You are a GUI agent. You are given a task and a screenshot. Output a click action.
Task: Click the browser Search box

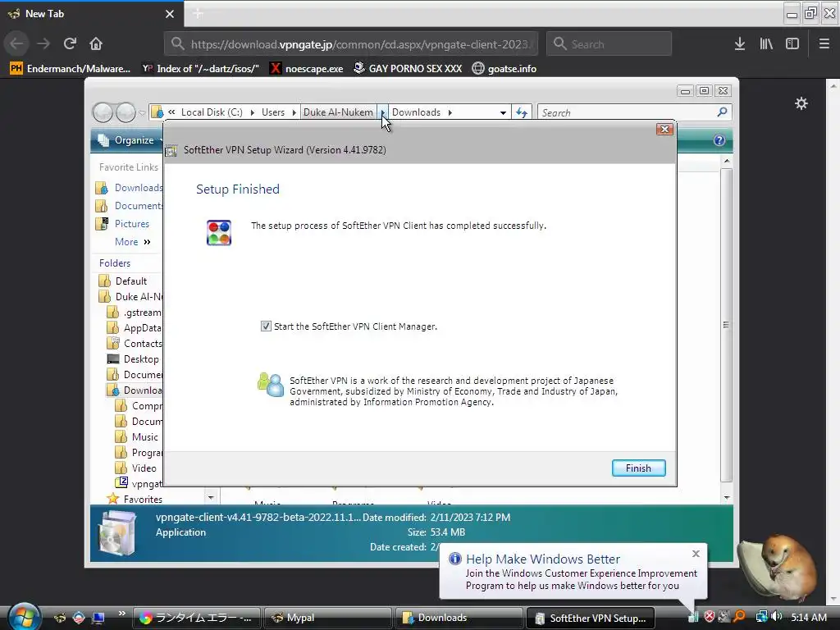609,44
